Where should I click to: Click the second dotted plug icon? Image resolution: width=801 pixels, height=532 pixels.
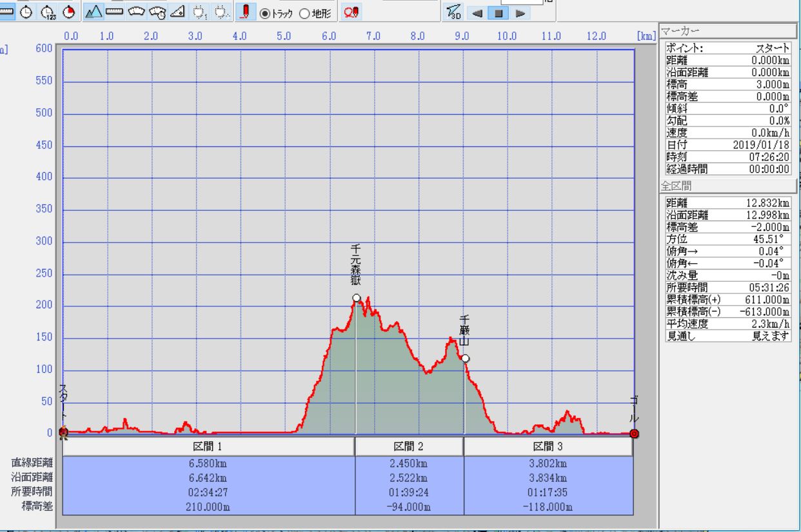coord(222,12)
